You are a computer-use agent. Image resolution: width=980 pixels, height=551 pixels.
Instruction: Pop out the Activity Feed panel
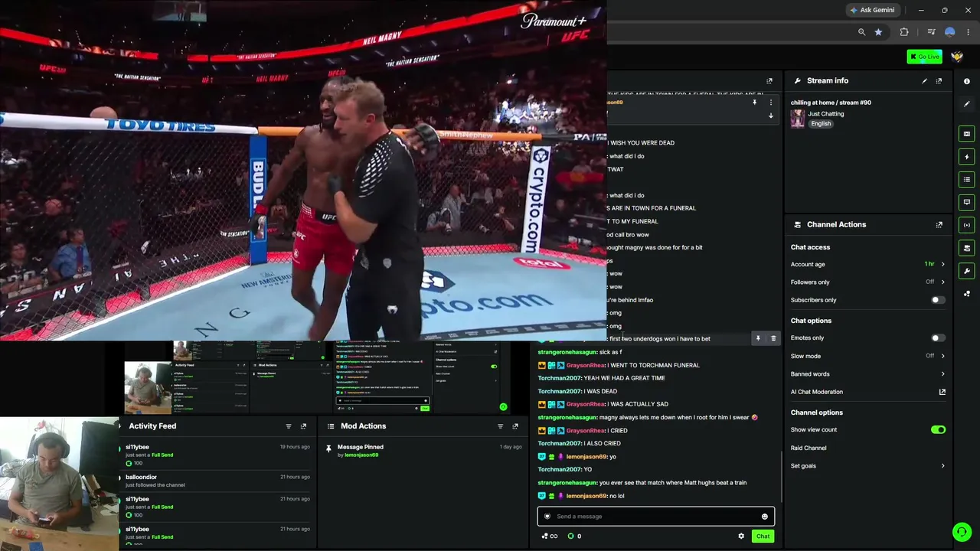pos(303,426)
